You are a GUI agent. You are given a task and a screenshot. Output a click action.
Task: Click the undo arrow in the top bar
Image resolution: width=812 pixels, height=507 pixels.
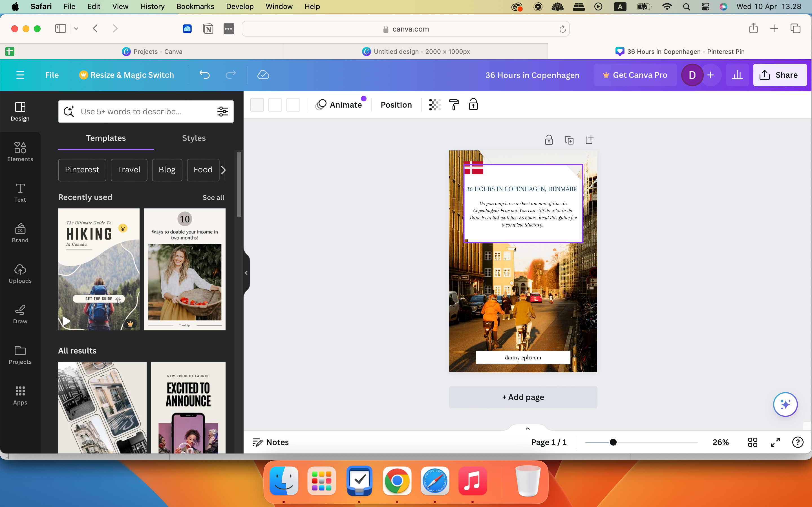pyautogui.click(x=205, y=74)
